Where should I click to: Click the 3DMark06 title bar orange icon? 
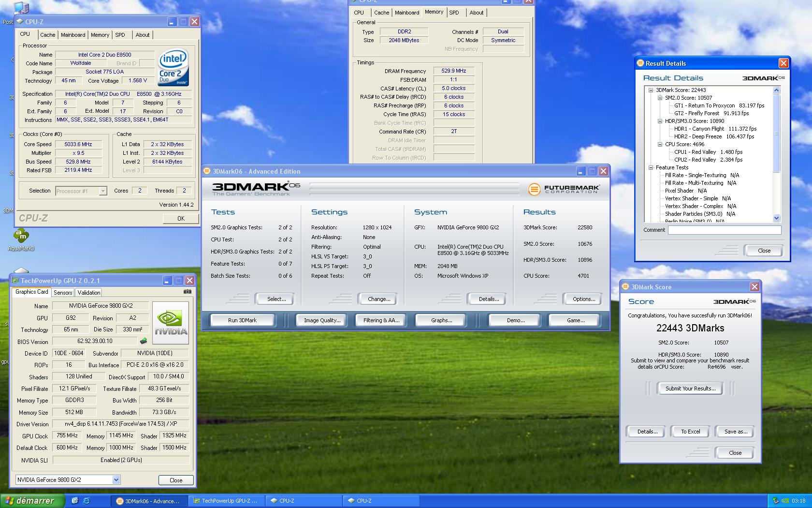(x=207, y=171)
